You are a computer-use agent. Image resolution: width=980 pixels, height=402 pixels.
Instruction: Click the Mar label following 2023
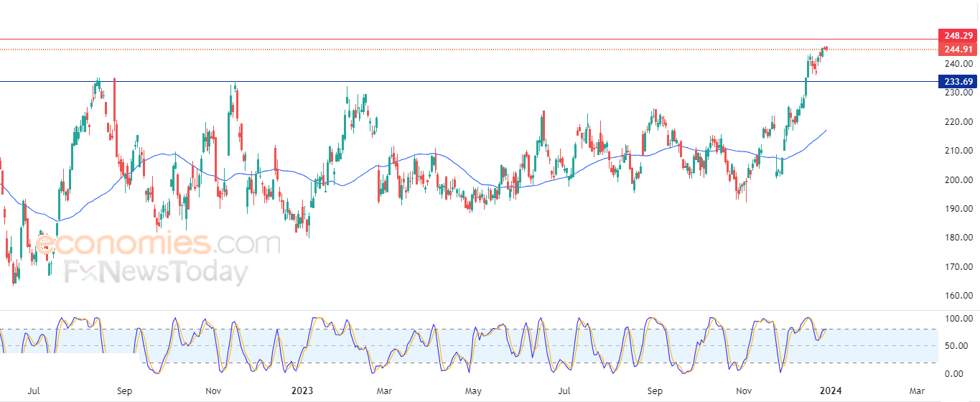coord(384,391)
